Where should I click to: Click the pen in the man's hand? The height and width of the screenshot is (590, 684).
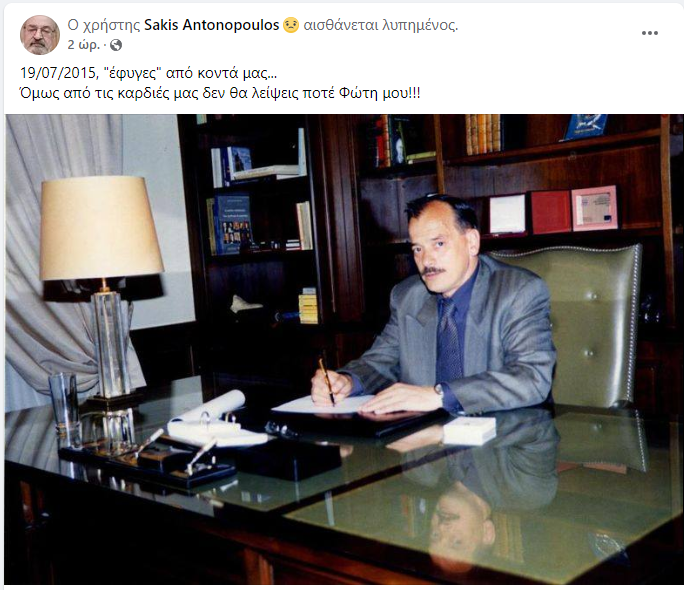click(326, 381)
